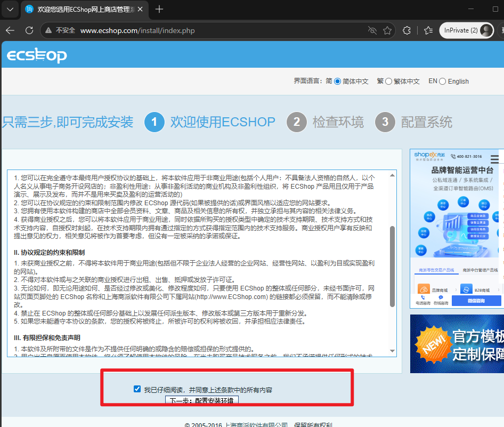Click section heading 'II. 协议规定的约束和限制'

[x=49, y=252]
